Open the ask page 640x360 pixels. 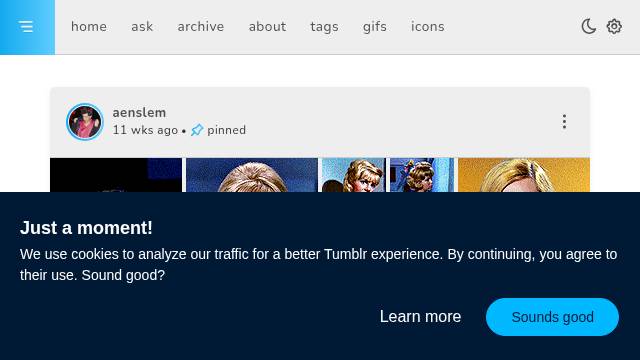click(x=142, y=27)
